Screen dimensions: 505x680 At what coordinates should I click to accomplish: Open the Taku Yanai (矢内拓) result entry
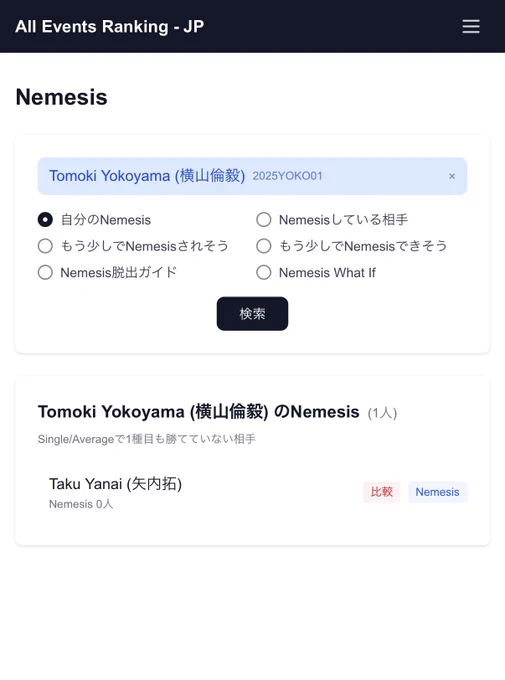(115, 484)
